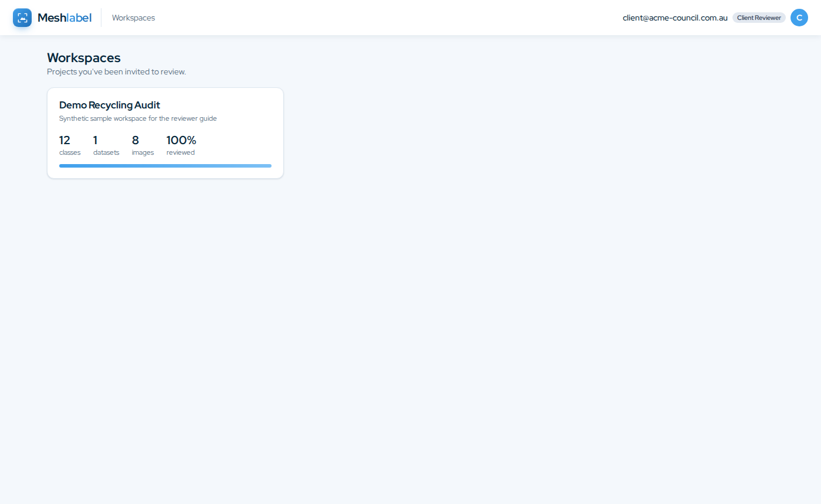This screenshot has width=821, height=504.
Task: Click the "Synthetic sample workspace" description text
Action: [138, 118]
